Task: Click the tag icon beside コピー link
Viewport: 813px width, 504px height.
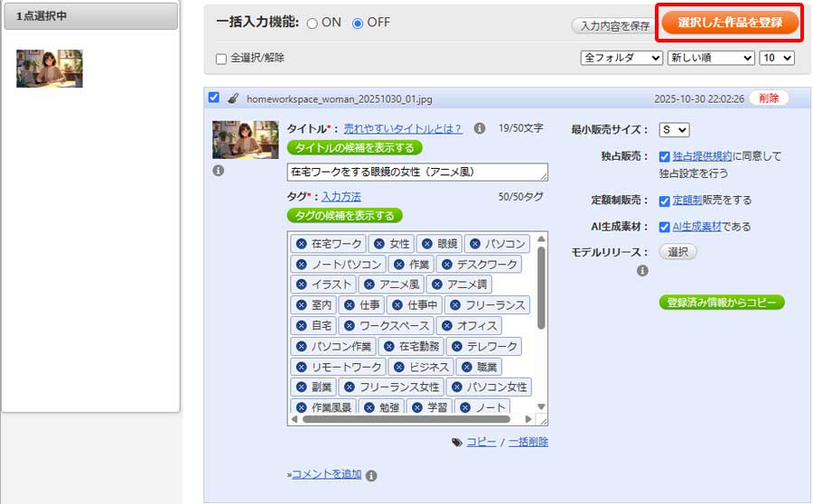Action: pos(457,443)
